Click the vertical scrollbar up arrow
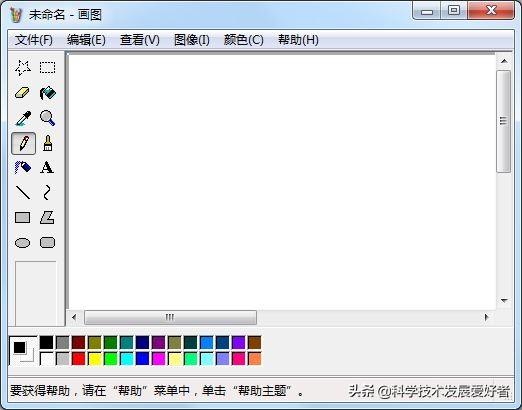The width and height of the screenshot is (522, 410). point(504,61)
